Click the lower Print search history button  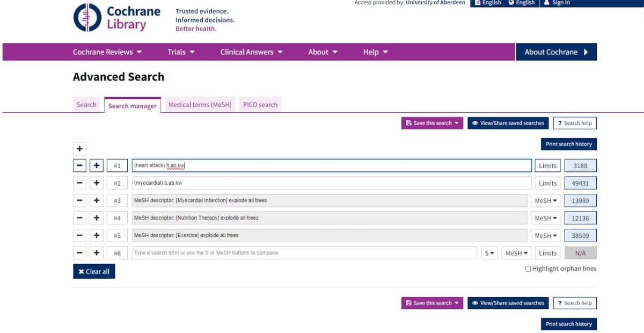coord(569,324)
